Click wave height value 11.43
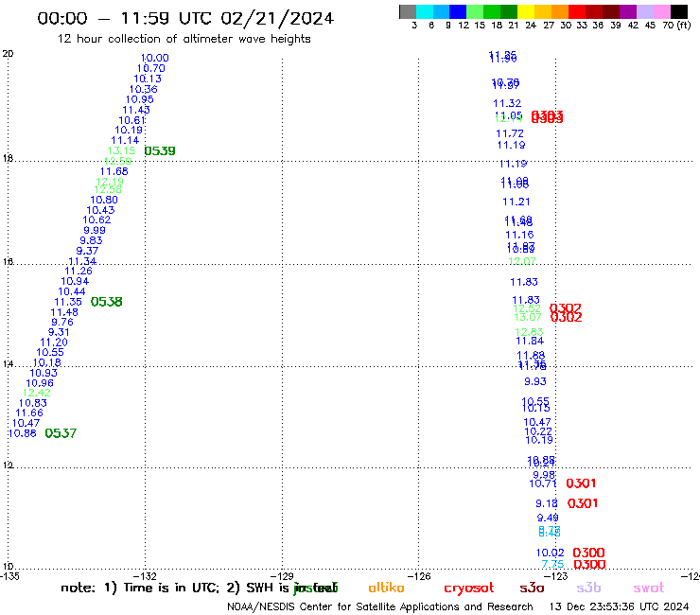700x615 pixels. (136, 110)
